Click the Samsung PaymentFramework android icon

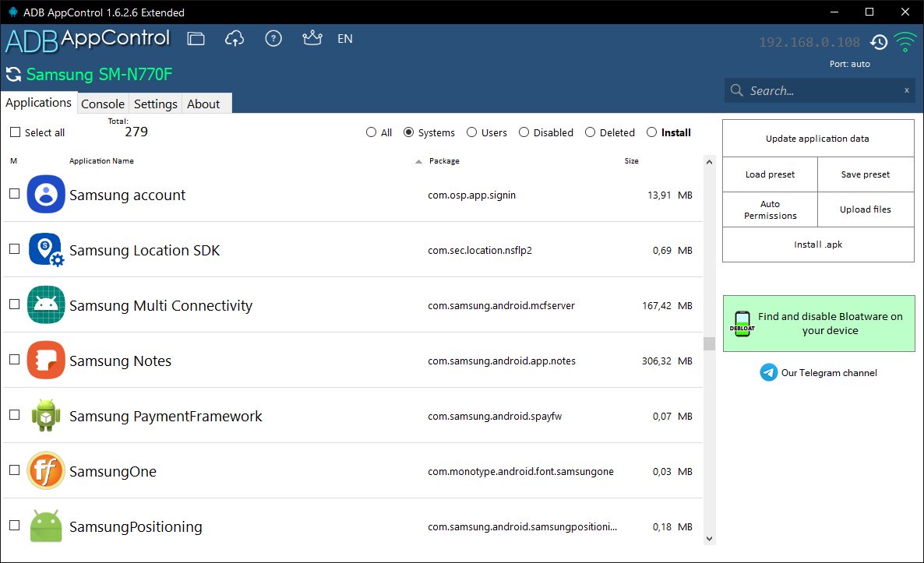pos(46,415)
